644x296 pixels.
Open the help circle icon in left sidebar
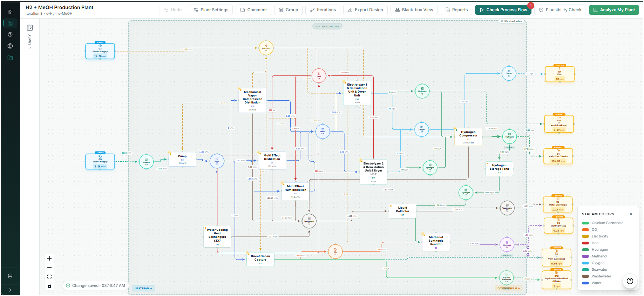(x=10, y=34)
